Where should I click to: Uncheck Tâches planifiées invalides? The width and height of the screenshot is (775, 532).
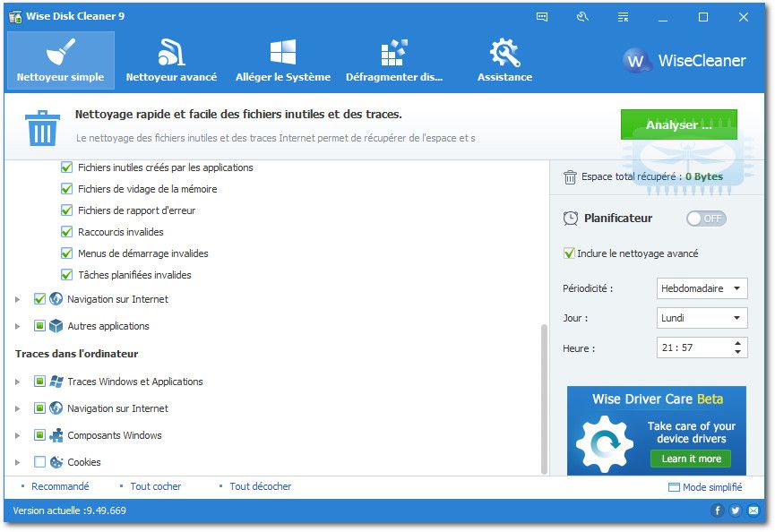click(x=66, y=275)
